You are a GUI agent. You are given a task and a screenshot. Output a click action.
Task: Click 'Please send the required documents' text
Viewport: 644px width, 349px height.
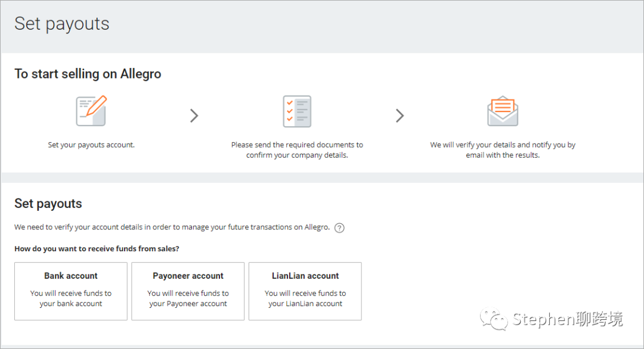pos(297,149)
